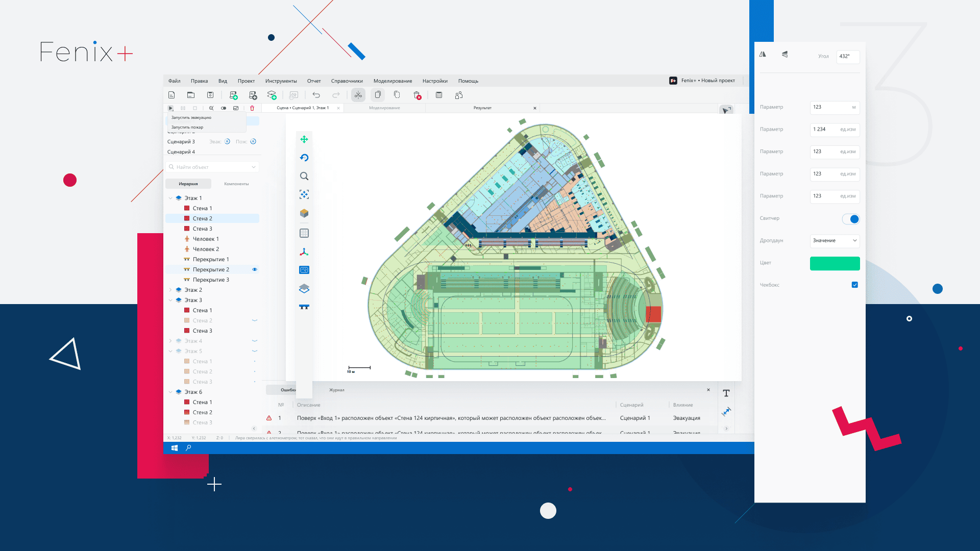Open the calculator icon in toolbar

439,95
